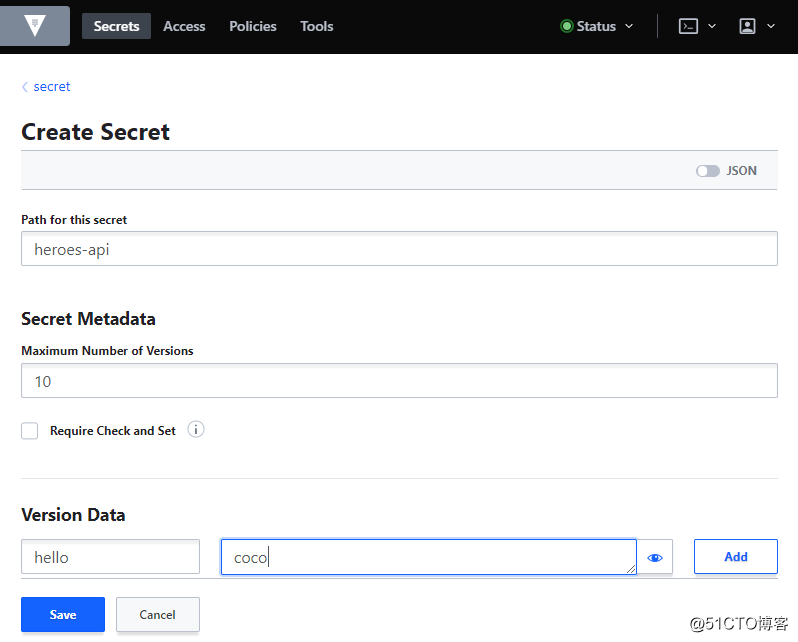
Task: Open the Secrets tab
Action: click(116, 26)
